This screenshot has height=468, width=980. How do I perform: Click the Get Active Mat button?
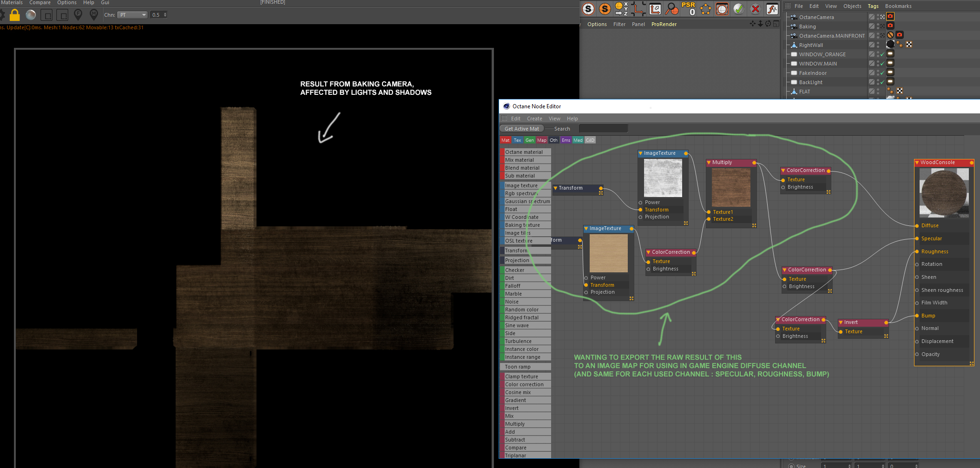point(522,129)
